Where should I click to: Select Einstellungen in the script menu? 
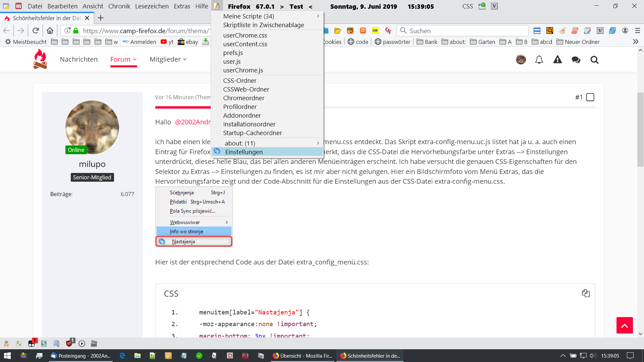[244, 152]
